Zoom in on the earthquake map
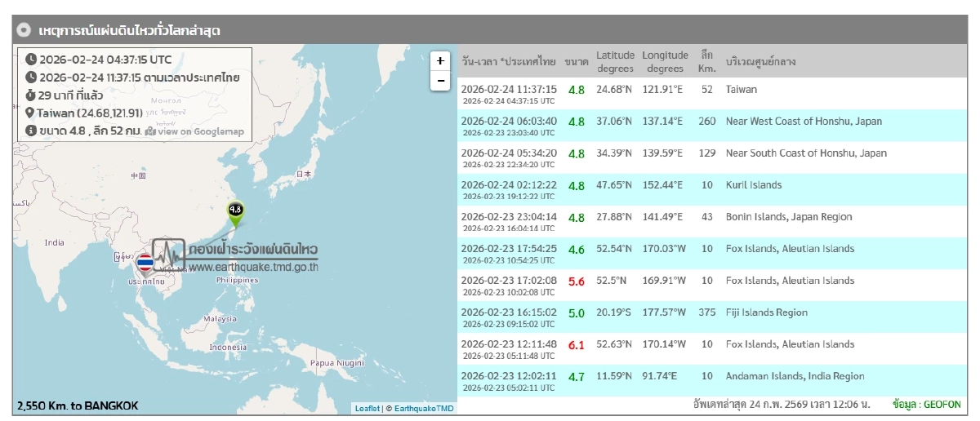The height and width of the screenshot is (421, 980). (440, 61)
